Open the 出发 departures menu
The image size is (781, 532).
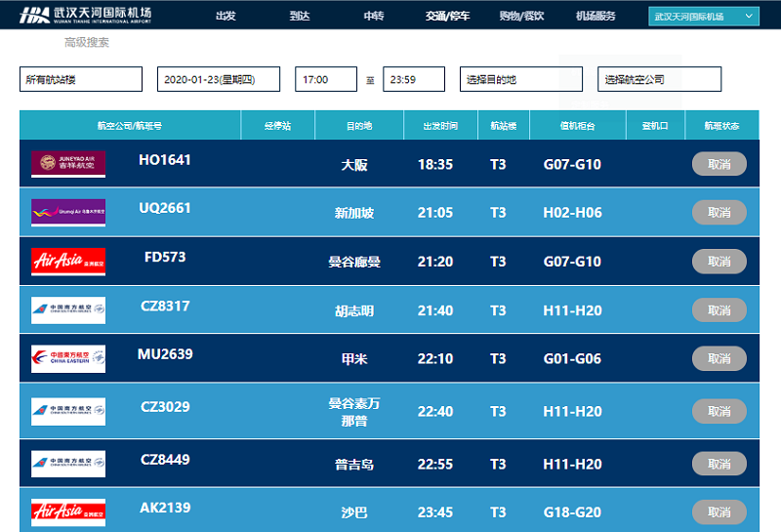[x=226, y=17]
